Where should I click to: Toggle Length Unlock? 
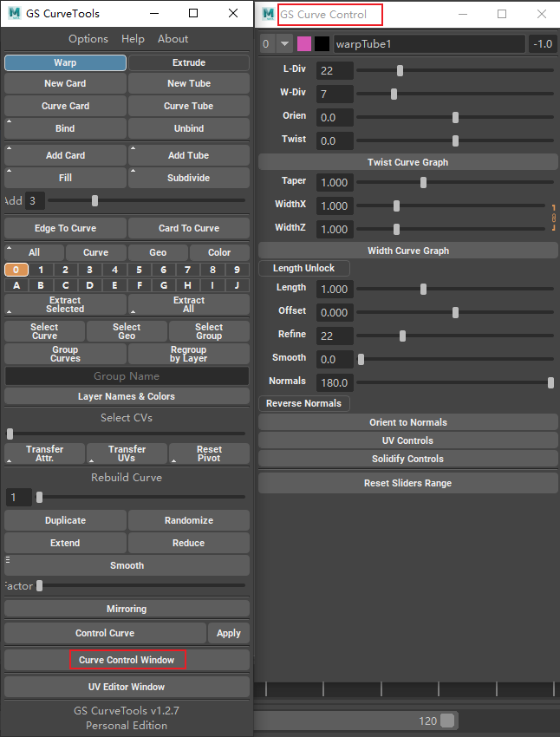(x=304, y=269)
